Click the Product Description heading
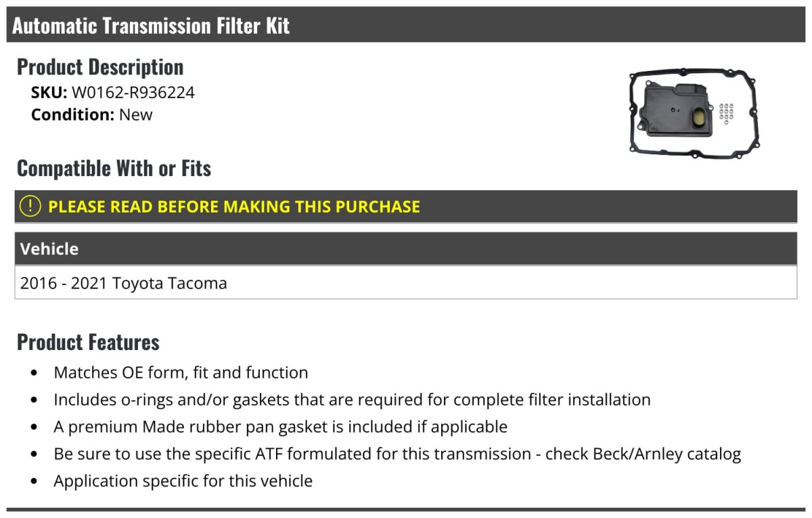This screenshot has height=518, width=812. [x=100, y=67]
